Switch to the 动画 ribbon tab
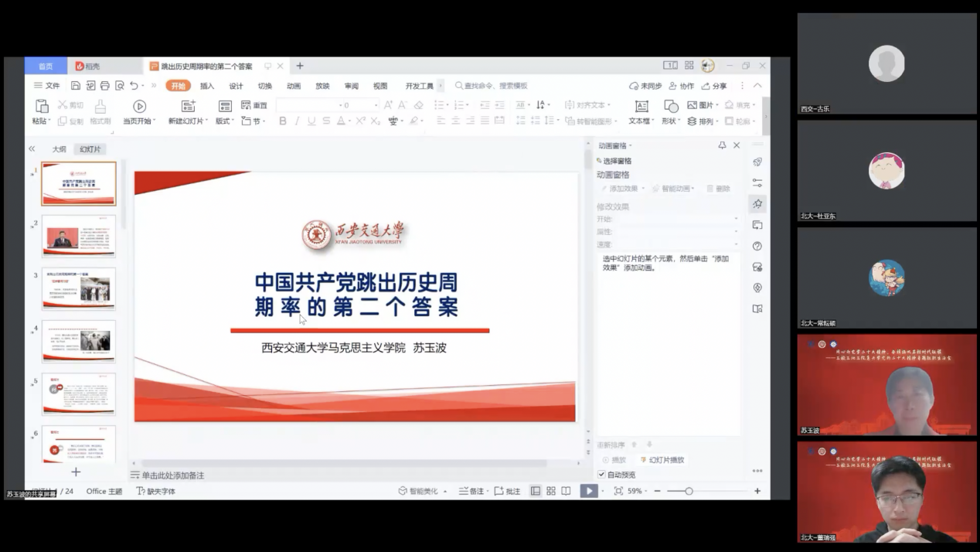 294,86
